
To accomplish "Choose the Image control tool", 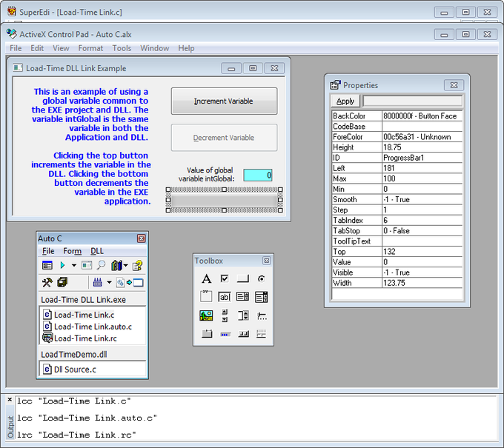I will (206, 315).
